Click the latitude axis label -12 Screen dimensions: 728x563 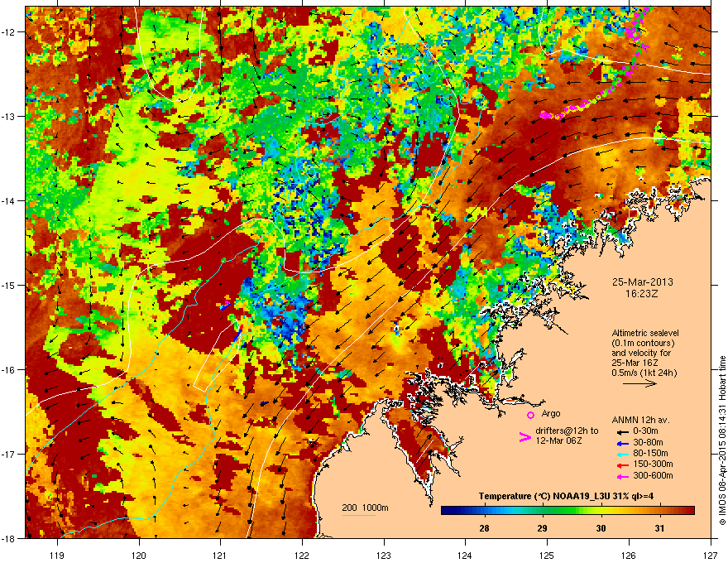(x=9, y=32)
